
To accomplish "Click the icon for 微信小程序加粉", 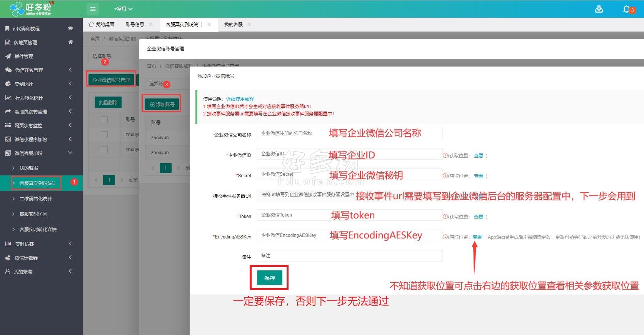I will (x=8, y=139).
